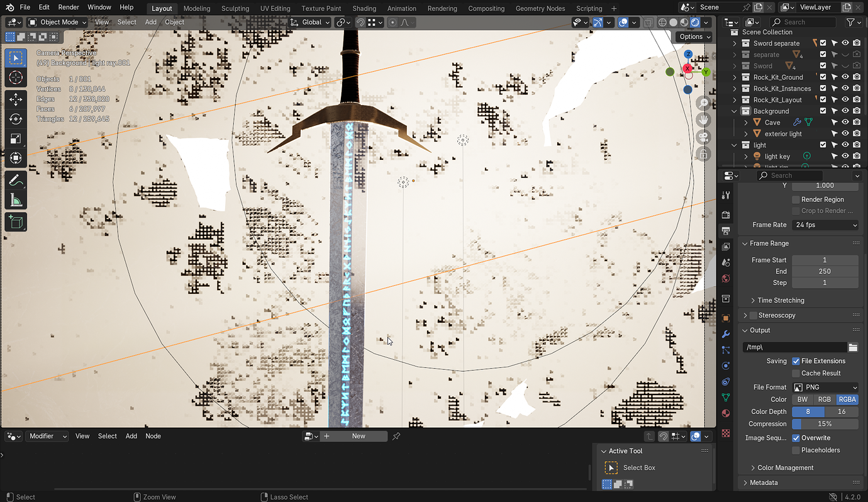Switch to wireframe viewport shading
Screen dimensions: 868x502
(x=662, y=22)
